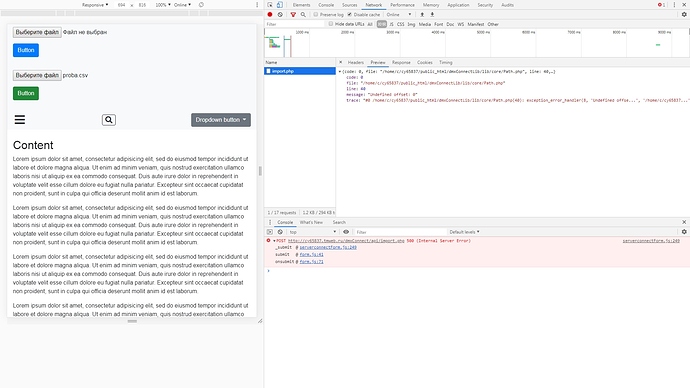Focus the console Filter input field
Viewport: 690px width, 388px height.
400,232
